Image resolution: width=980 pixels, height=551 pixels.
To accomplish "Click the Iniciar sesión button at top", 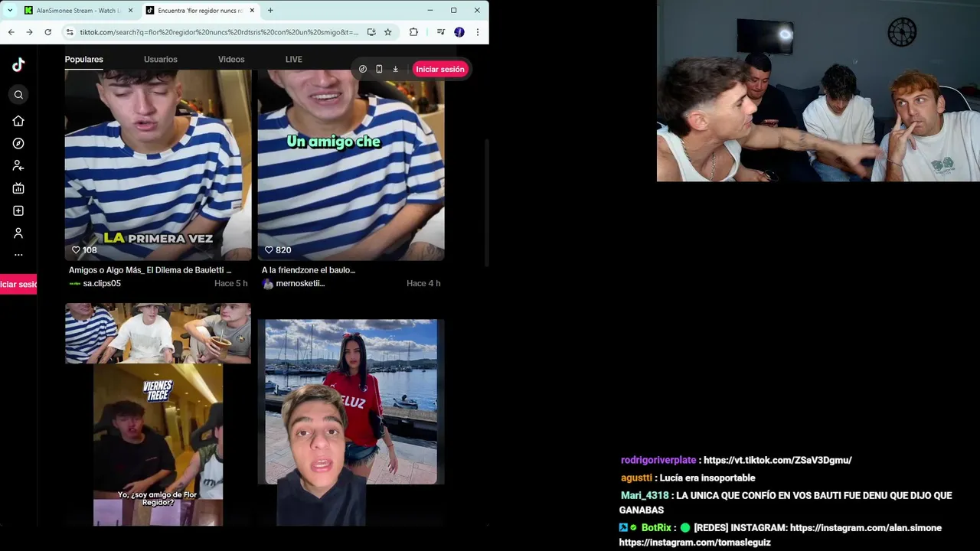I will pyautogui.click(x=439, y=69).
